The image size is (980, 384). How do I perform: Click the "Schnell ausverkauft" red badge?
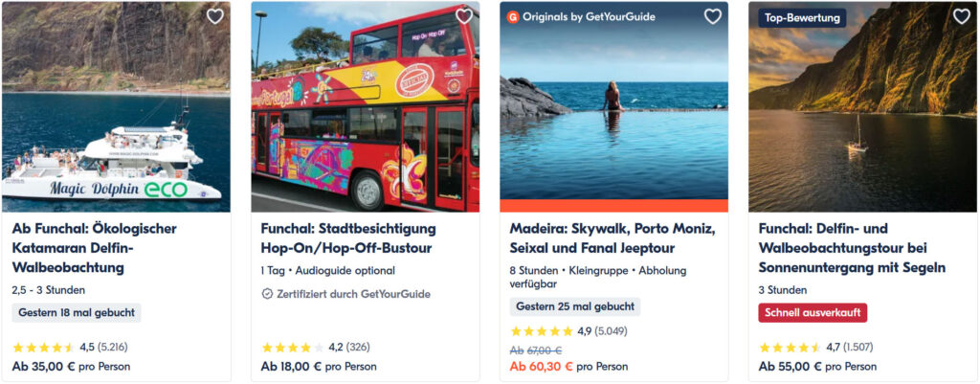[813, 313]
